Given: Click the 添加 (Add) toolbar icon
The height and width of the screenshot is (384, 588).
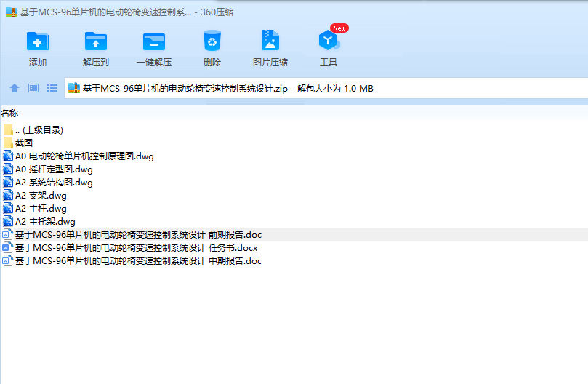Looking at the screenshot, I should [38, 41].
